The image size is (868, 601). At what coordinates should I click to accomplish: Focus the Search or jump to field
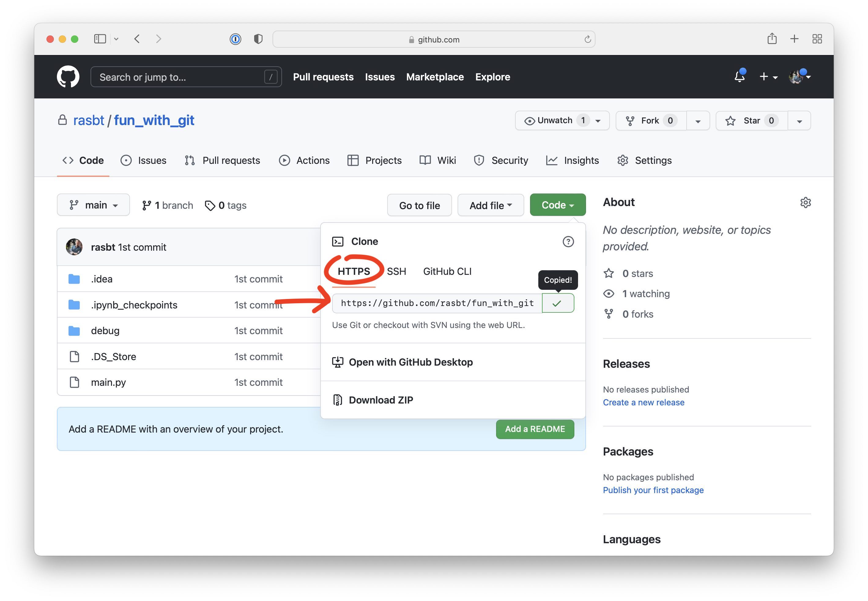pos(186,77)
